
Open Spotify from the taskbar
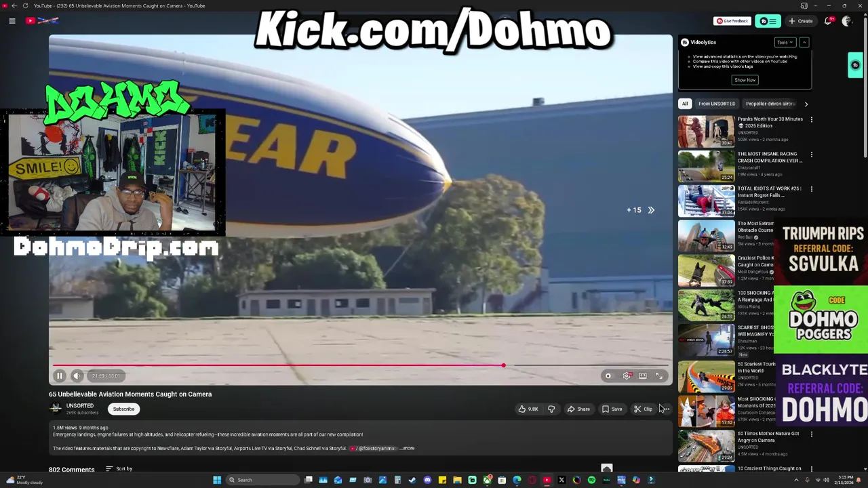click(591, 480)
